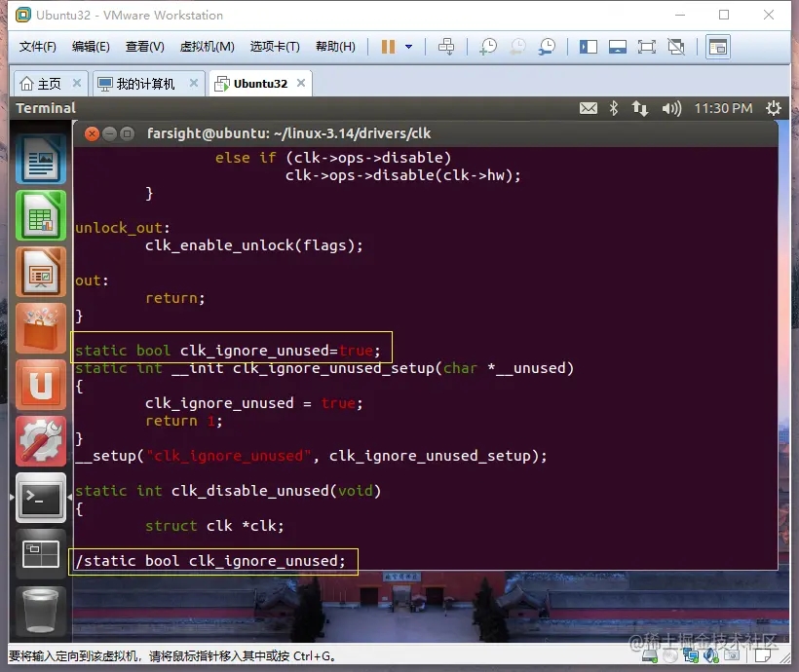Enter full screen mode
799x672 pixels.
[x=647, y=47]
